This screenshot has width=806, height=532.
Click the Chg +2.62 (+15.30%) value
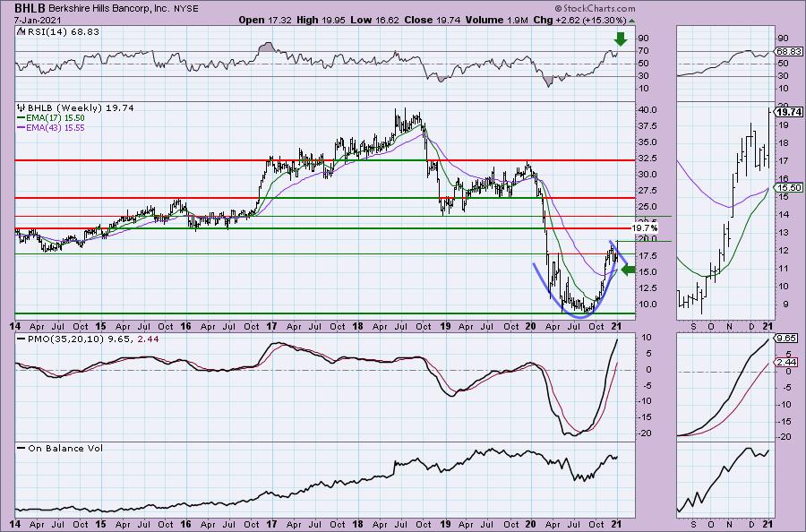(x=579, y=20)
